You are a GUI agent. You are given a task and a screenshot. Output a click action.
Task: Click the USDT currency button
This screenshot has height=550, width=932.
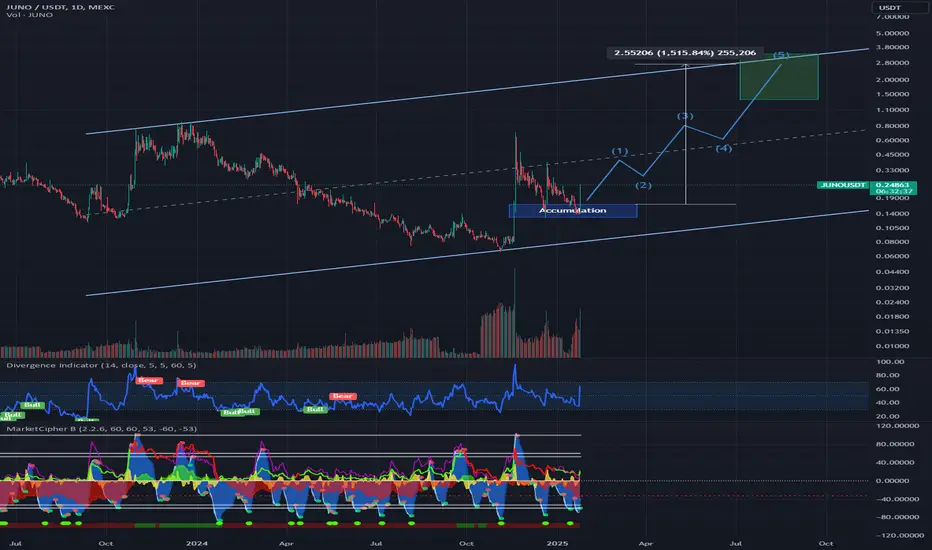click(892, 8)
